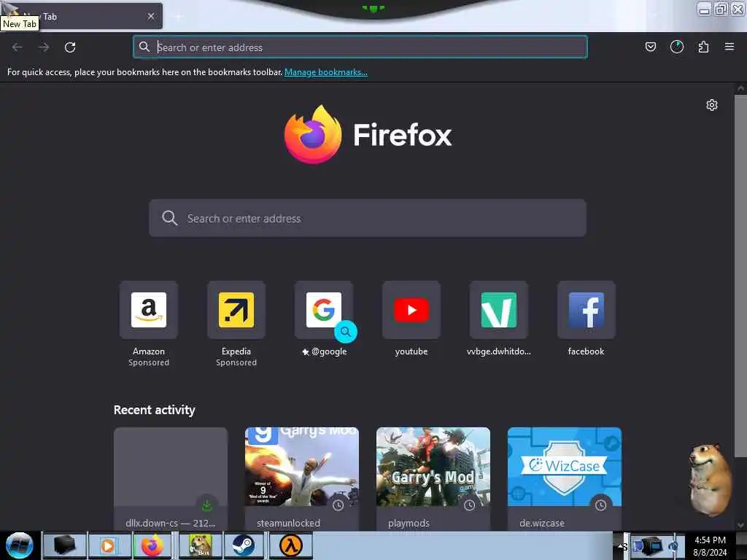Click the Sponsored label under Expedia

236,363
